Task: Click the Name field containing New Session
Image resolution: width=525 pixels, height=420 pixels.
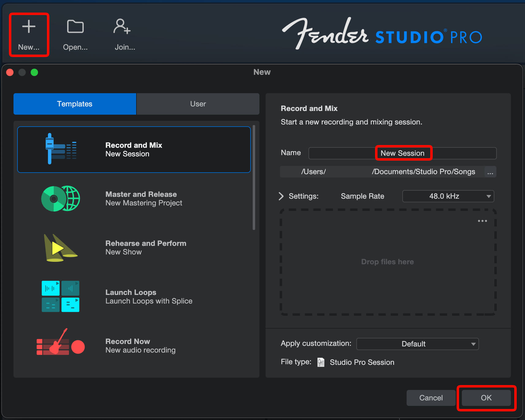Action: coord(402,153)
